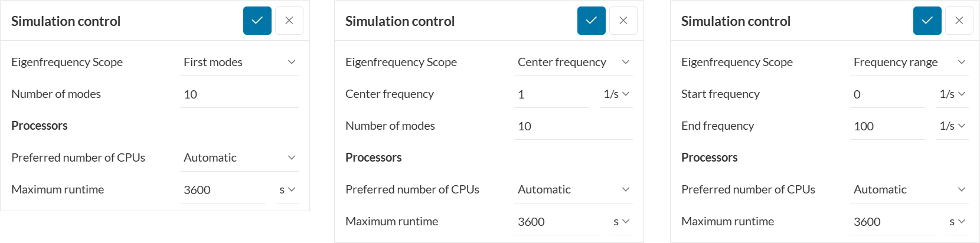Confirm the First modes simulation control panel
The height and width of the screenshot is (243, 980).
257,21
